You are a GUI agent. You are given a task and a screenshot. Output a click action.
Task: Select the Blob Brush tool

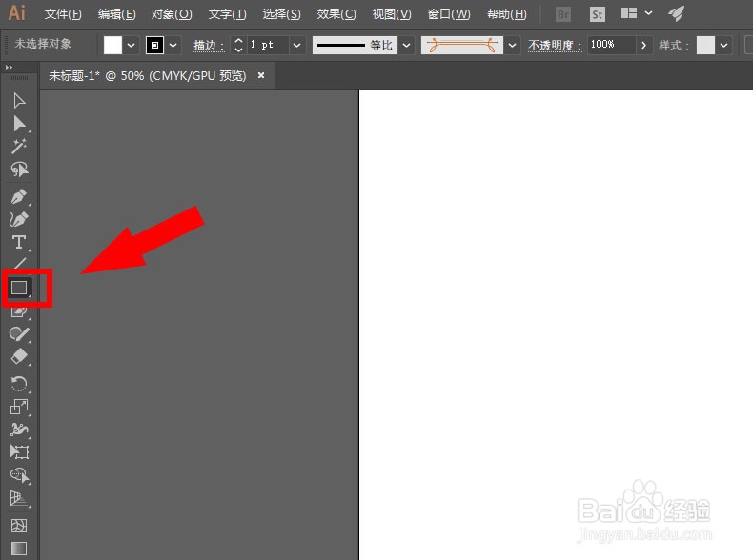click(x=19, y=334)
